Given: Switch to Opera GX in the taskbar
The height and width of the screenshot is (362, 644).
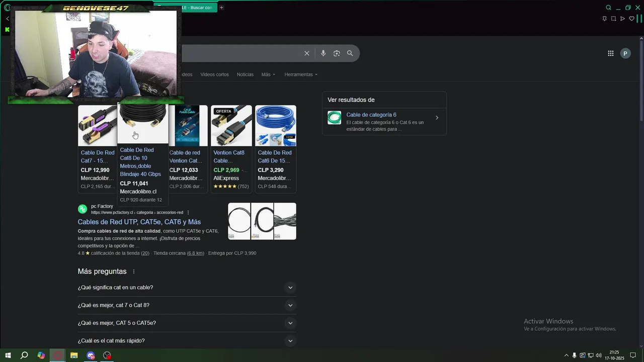Looking at the screenshot, I should [x=58, y=355].
